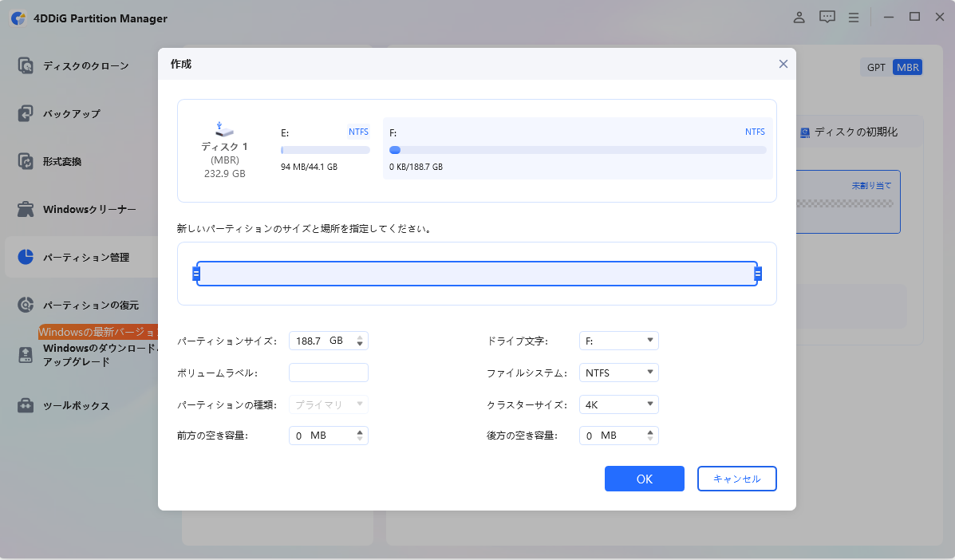The width and height of the screenshot is (955, 560).
Task: Open the feedback chat icon
Action: (x=827, y=18)
